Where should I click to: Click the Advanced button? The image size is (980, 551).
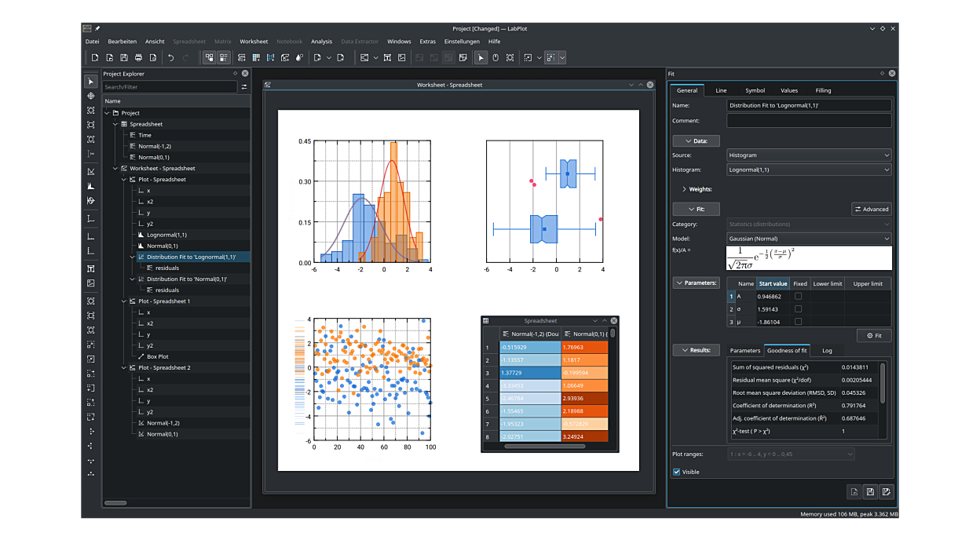click(x=872, y=209)
